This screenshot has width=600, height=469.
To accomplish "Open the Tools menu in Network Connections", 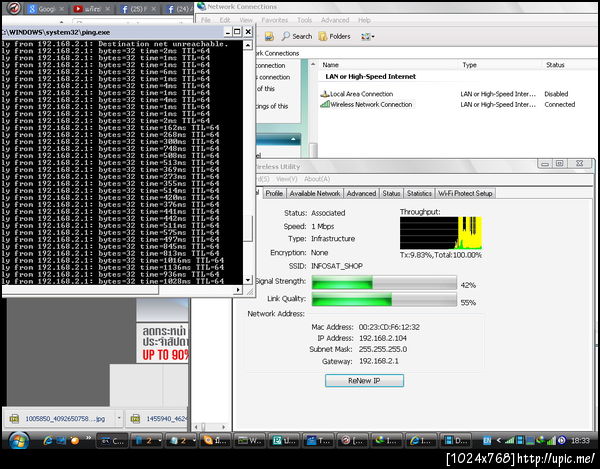I will (304, 20).
